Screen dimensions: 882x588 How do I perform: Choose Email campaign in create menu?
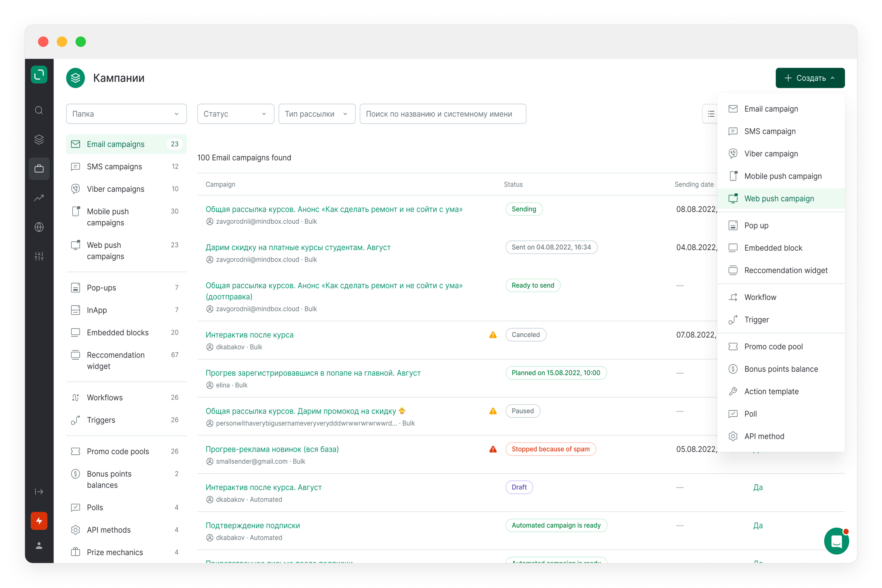(781, 109)
